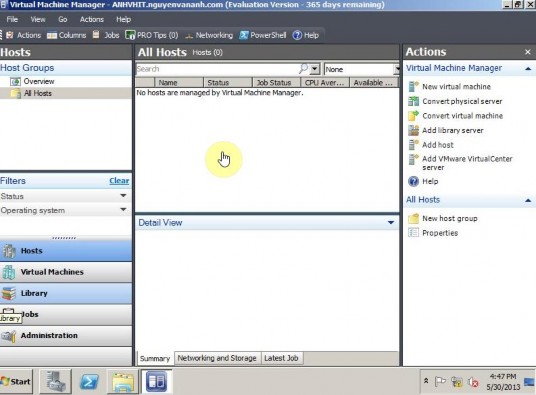This screenshot has height=395, width=536.
Task: Open the search options dropdown arrow
Action: (315, 69)
